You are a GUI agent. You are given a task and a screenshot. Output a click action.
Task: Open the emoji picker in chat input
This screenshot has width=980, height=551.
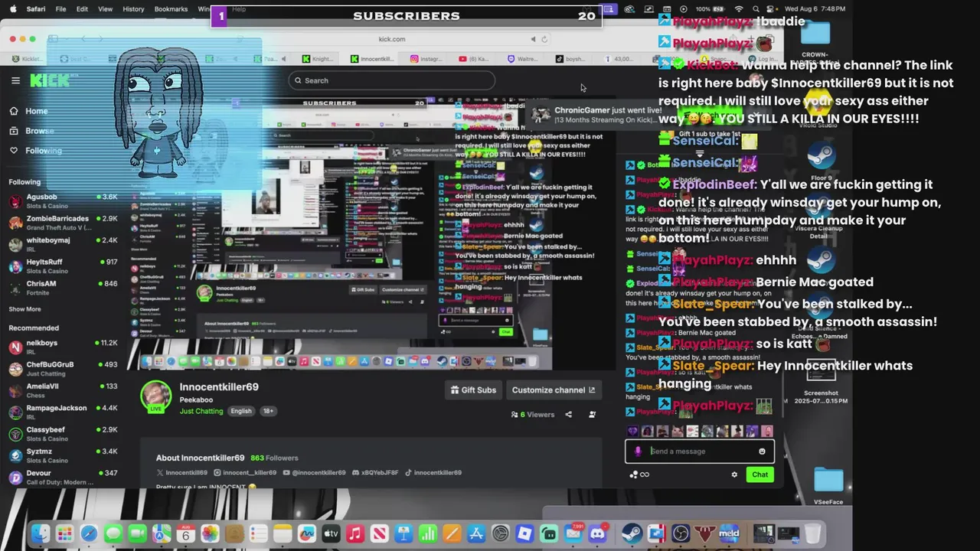762,452
